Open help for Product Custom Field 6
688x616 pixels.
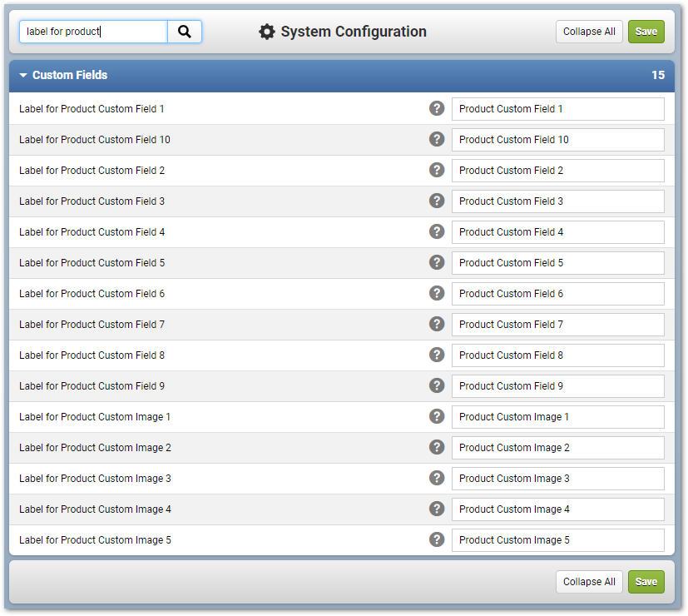437,293
